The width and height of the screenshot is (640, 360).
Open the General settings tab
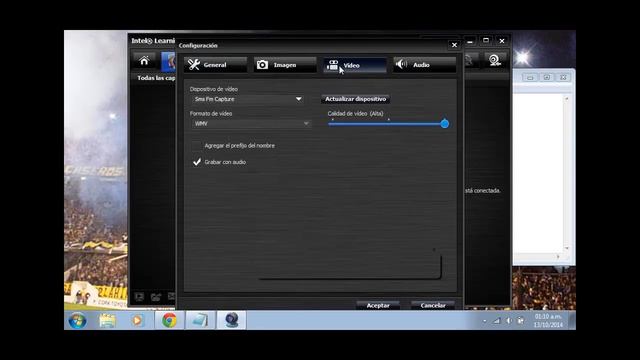pyautogui.click(x=215, y=65)
